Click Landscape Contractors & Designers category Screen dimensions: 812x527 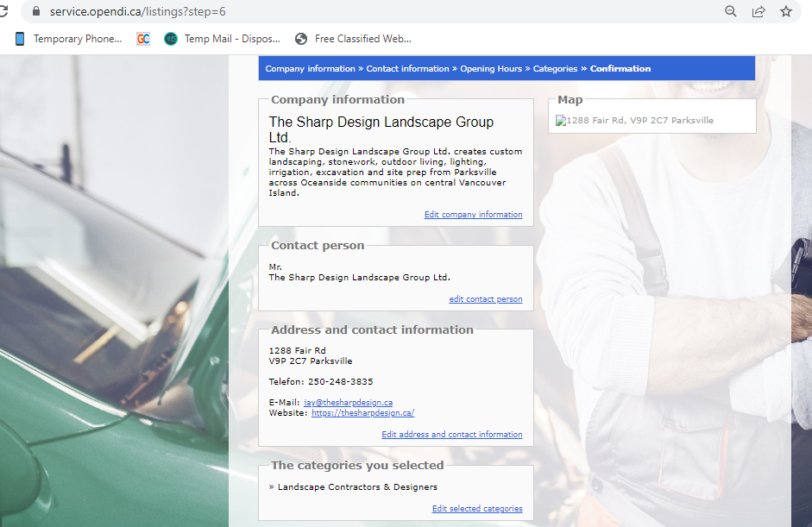point(357,487)
